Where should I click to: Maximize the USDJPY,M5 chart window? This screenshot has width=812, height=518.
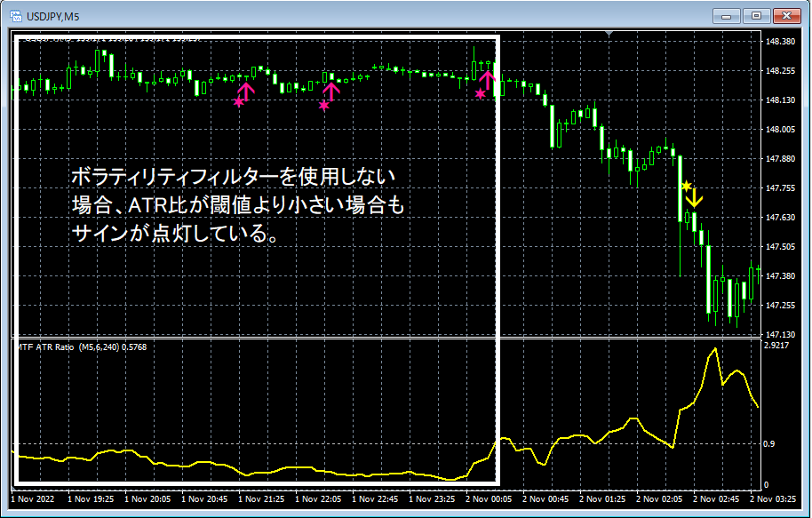pos(756,16)
